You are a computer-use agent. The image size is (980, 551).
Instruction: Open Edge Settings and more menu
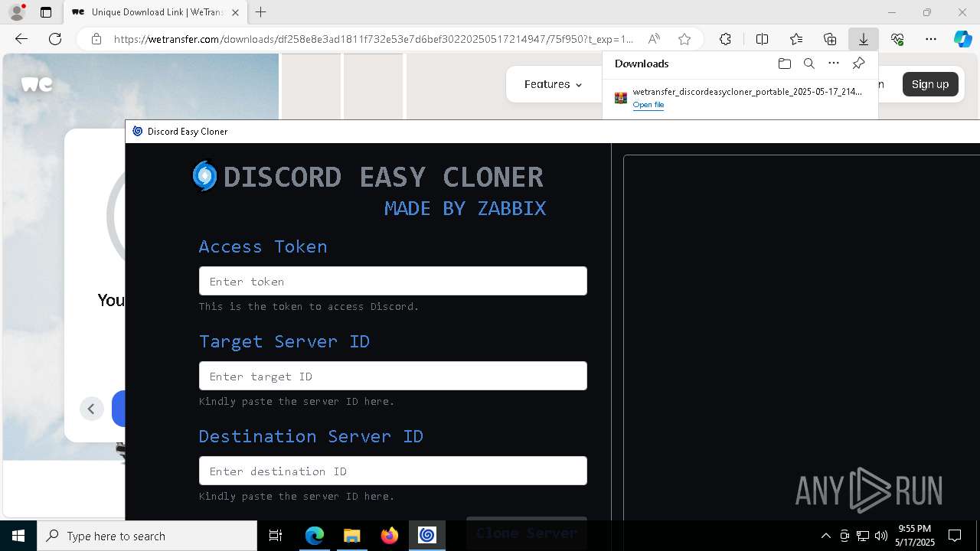[x=931, y=39]
